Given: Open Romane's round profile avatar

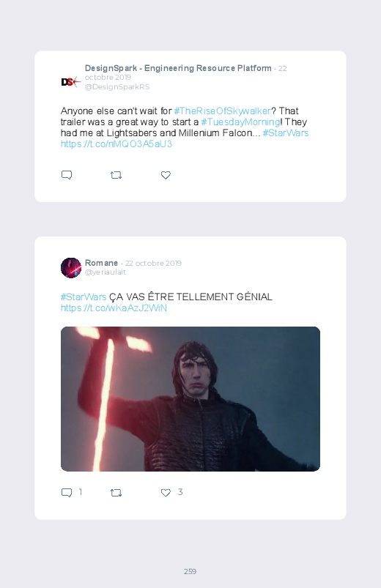Looking at the screenshot, I should (x=71, y=268).
